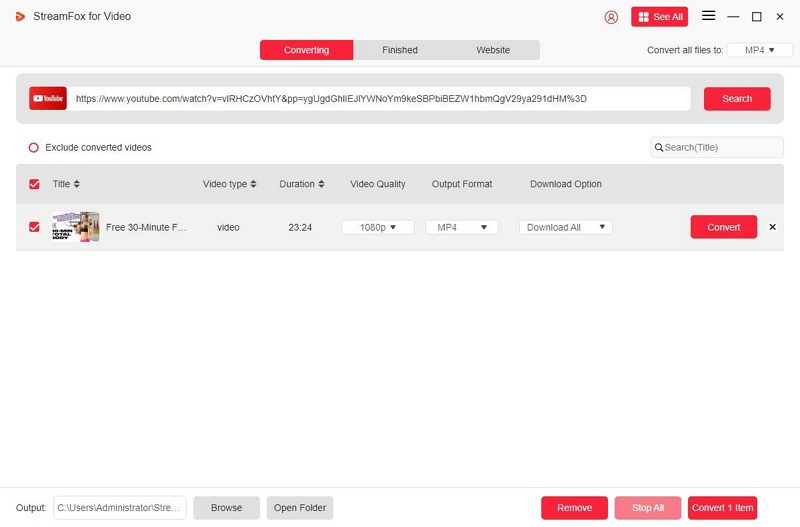This screenshot has height=527, width=800.
Task: Click the Search(Title) input field
Action: click(720, 147)
